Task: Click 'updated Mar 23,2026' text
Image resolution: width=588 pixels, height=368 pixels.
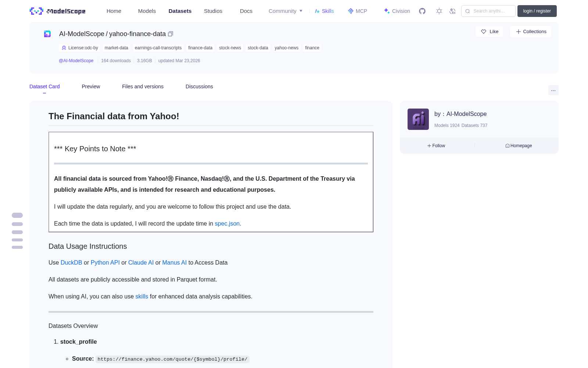Action: 179,61
